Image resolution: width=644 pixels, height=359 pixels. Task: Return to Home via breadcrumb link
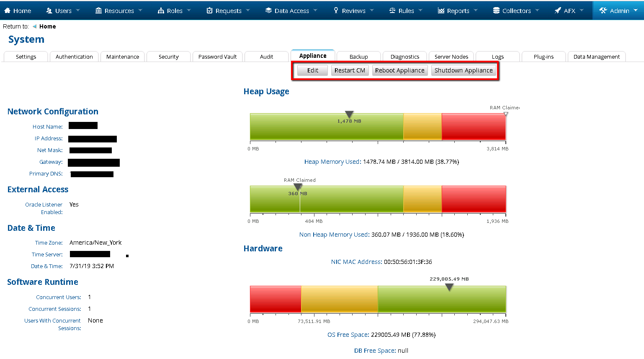tap(47, 26)
